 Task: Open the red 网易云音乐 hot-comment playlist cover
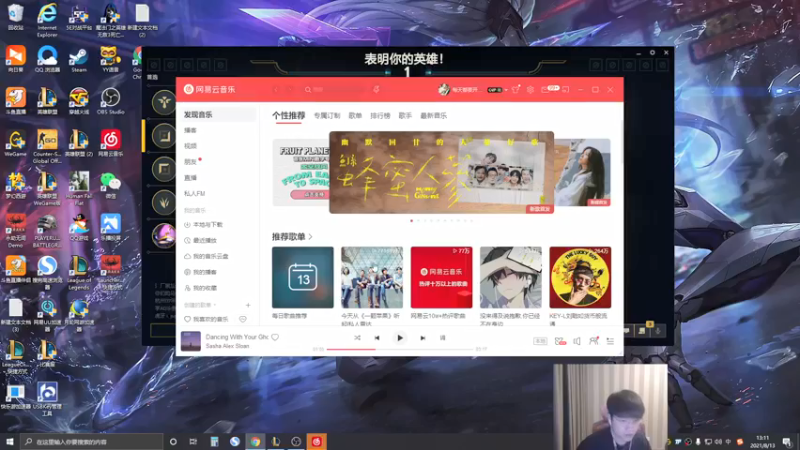(x=441, y=278)
